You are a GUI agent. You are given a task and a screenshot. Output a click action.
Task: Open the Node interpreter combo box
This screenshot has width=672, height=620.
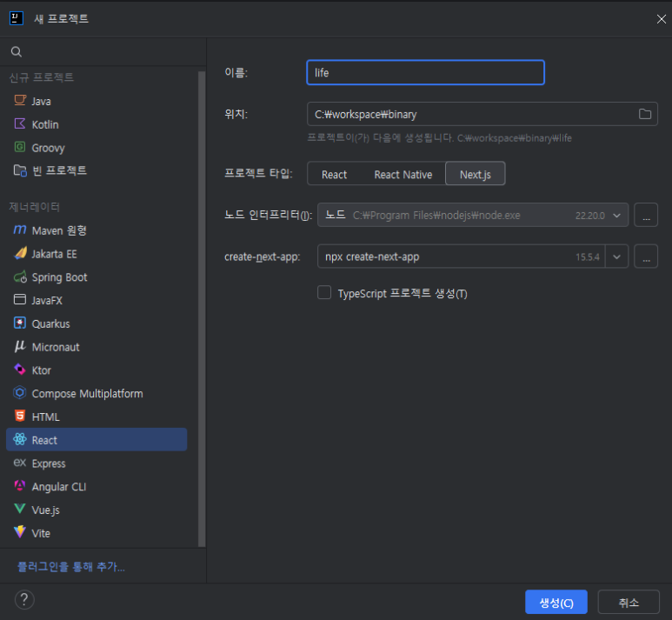(473, 215)
